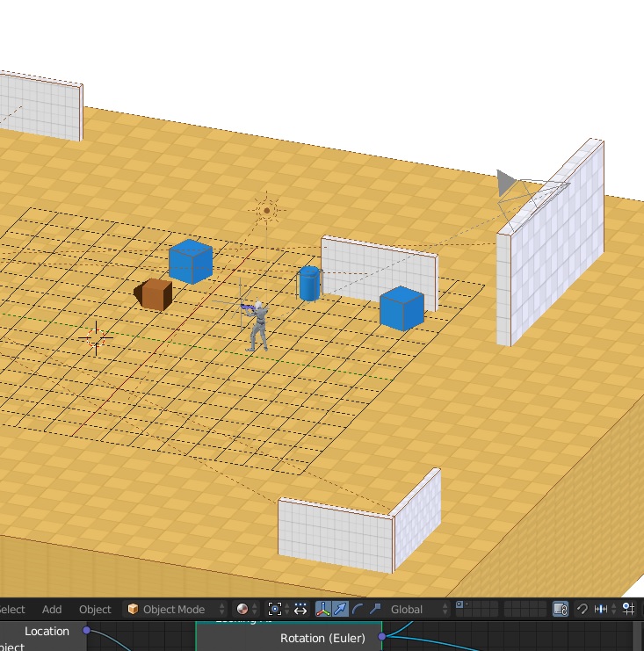The height and width of the screenshot is (651, 644).
Task: Open the partially visible Select menu
Action: coord(12,610)
